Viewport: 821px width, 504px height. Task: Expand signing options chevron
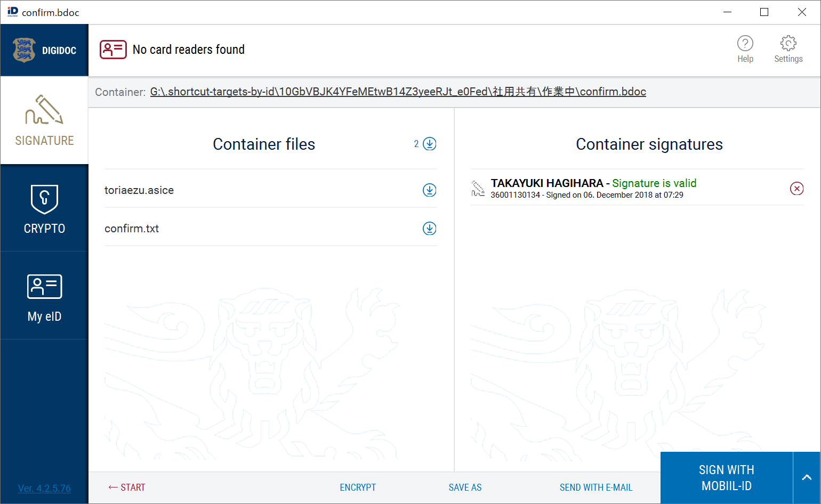(807, 478)
